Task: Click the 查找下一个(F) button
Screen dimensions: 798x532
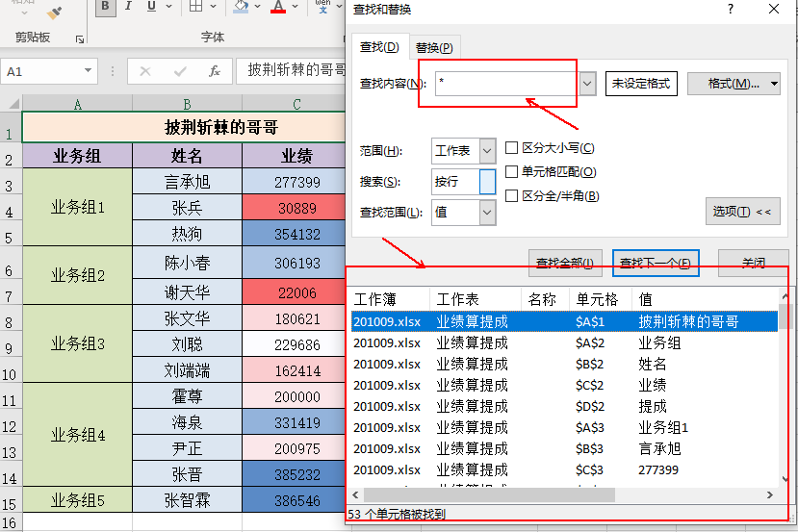Action: (x=656, y=263)
